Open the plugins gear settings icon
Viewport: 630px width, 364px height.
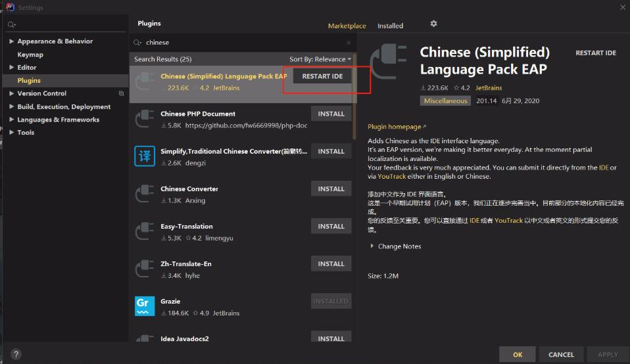pos(433,24)
